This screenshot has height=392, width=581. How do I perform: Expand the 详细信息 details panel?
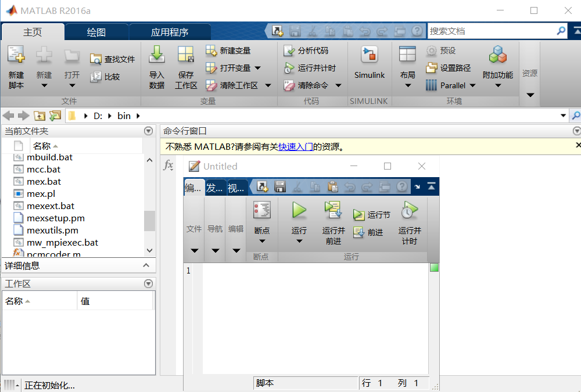pyautogui.click(x=146, y=265)
